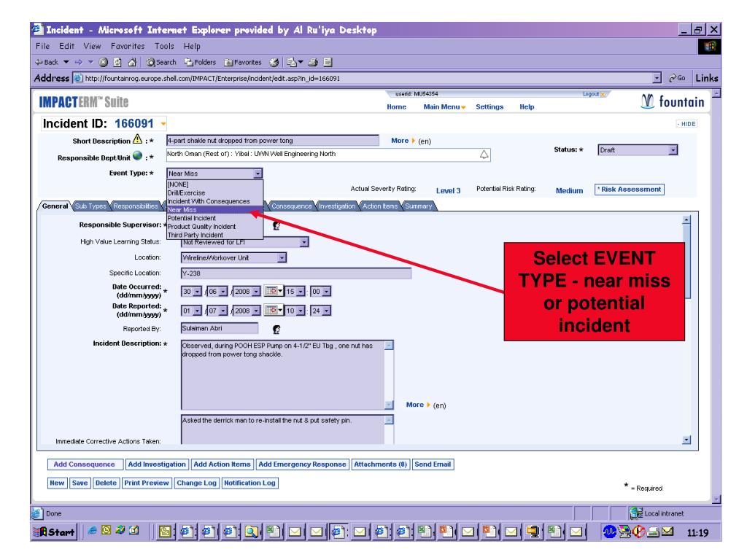Expand the Main Menu navigation dropdown
The width and height of the screenshot is (747, 560).
coord(444,106)
